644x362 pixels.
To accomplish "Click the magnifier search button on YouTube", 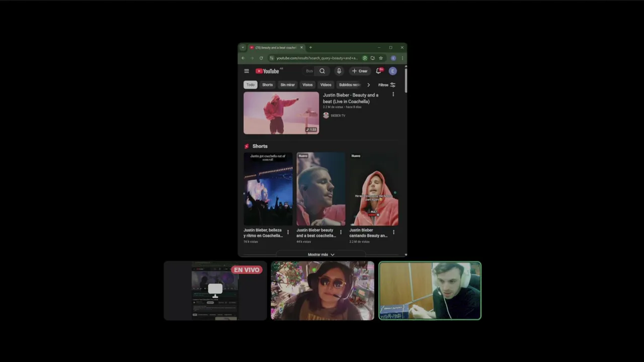I will pyautogui.click(x=322, y=71).
